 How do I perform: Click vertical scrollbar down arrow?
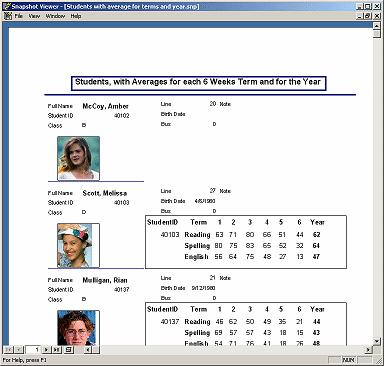coord(376,341)
